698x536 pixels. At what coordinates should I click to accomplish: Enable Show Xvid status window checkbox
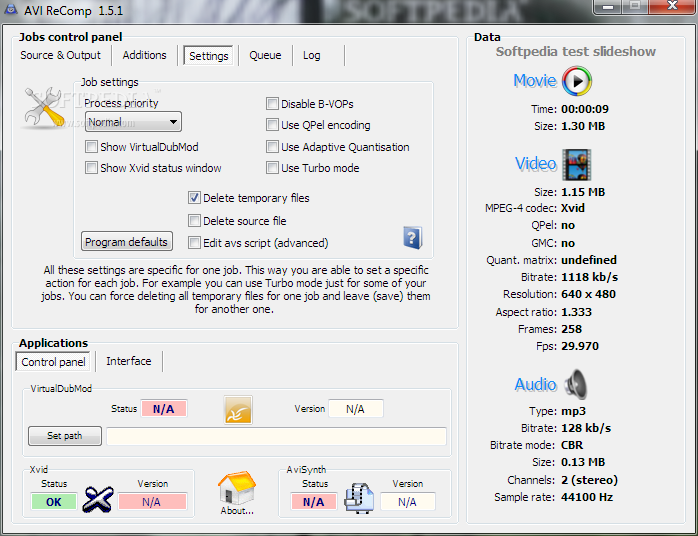click(x=91, y=168)
